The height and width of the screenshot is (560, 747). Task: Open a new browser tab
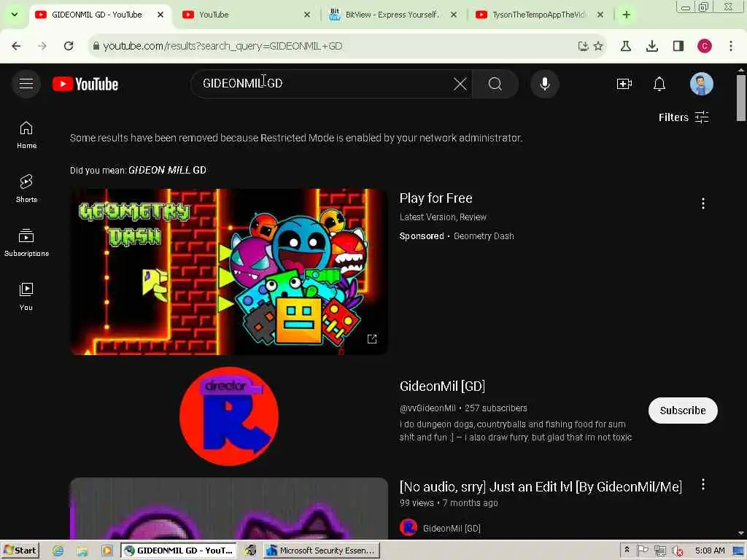[627, 15]
